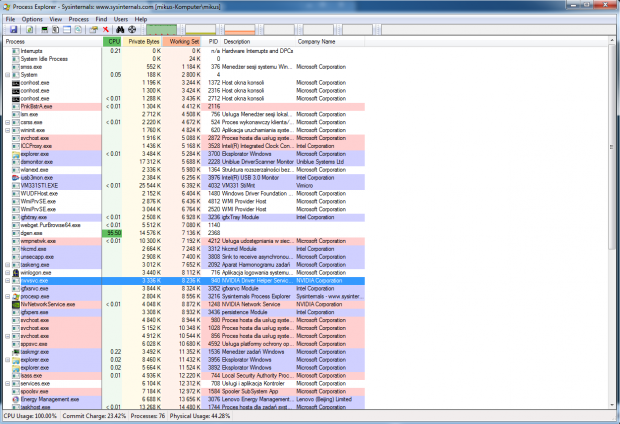Click the green CPU usage mini graph
The image size is (620, 424).
tap(161, 30)
